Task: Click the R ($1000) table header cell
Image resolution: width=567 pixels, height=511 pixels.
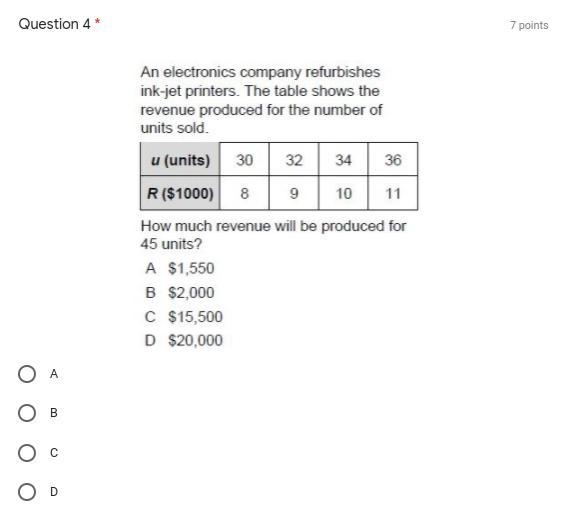Action: point(180,193)
